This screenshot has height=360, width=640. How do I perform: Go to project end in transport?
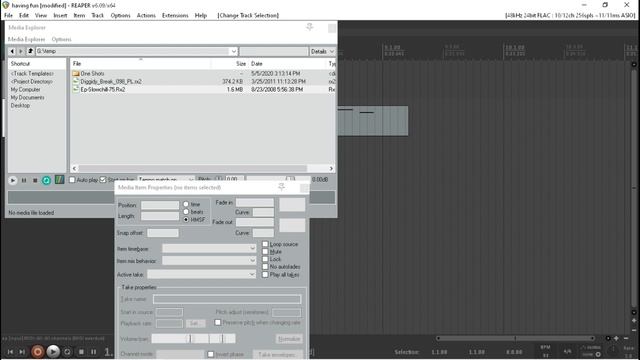[x=22, y=351]
